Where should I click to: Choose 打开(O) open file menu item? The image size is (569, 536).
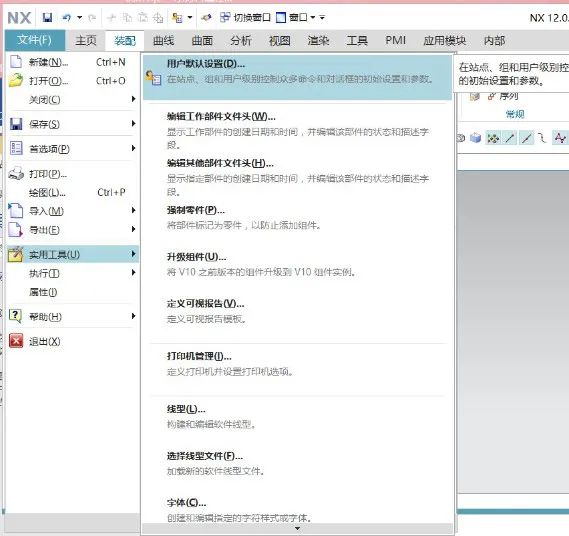[x=72, y=81]
